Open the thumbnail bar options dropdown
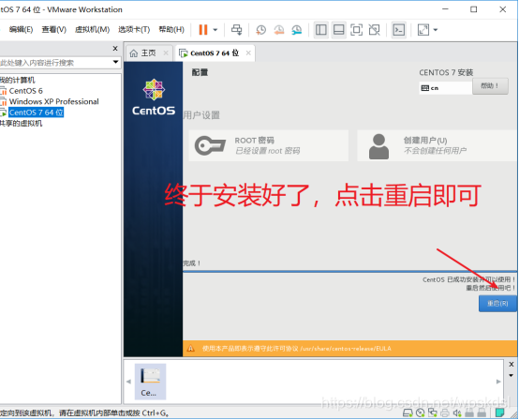The width and height of the screenshot is (519, 420). click(512, 375)
